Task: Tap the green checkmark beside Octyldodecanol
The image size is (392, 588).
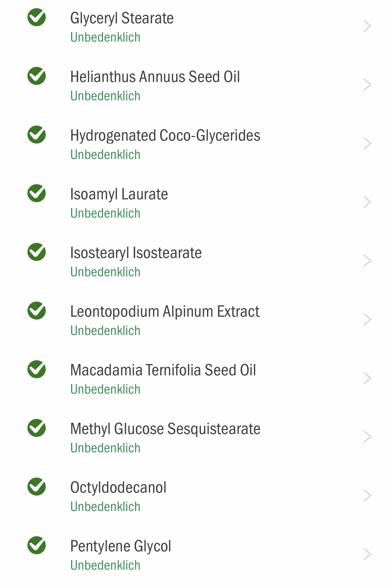Action: click(37, 487)
